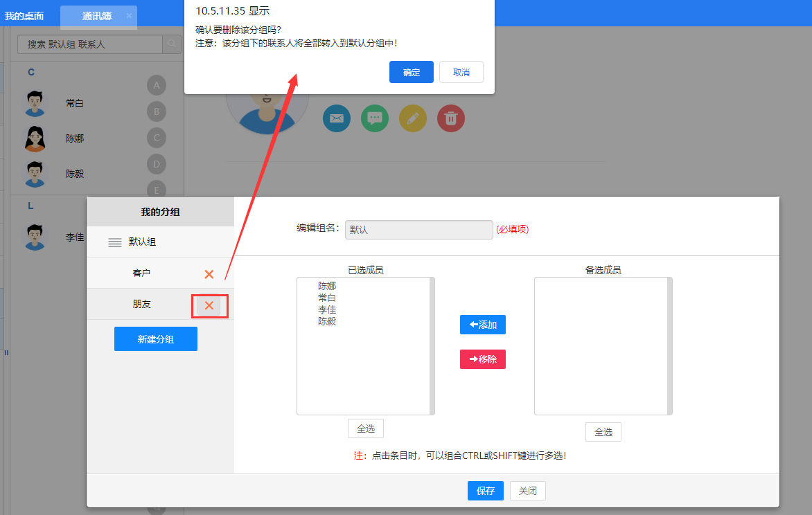Viewport: 812px width, 515px height.
Task: Select the 客户 group
Action: click(x=141, y=273)
